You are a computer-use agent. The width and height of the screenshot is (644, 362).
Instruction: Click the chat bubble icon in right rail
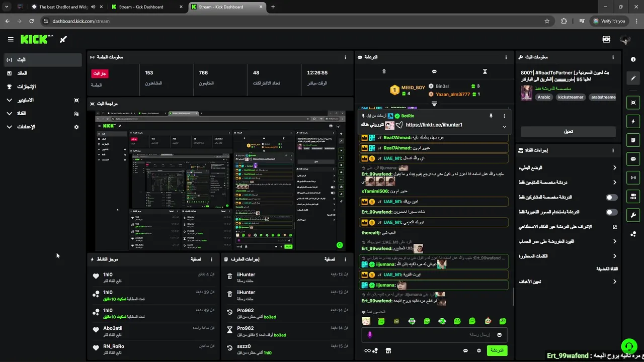pyautogui.click(x=633, y=159)
